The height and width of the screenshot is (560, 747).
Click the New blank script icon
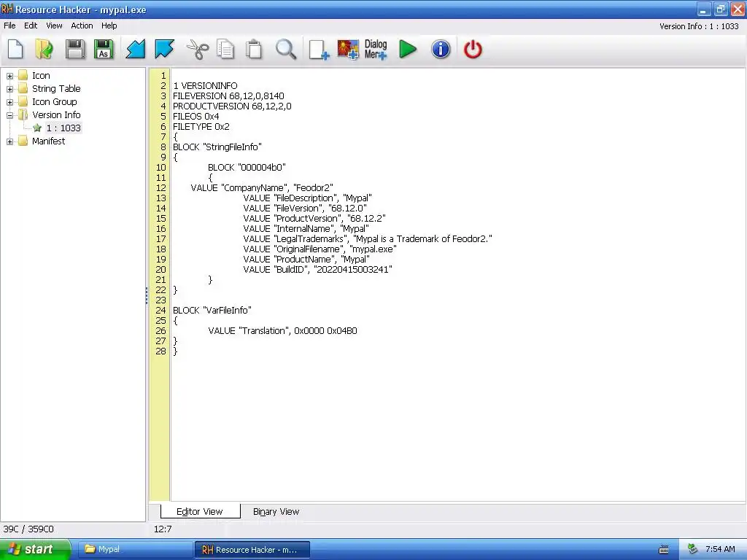click(16, 49)
